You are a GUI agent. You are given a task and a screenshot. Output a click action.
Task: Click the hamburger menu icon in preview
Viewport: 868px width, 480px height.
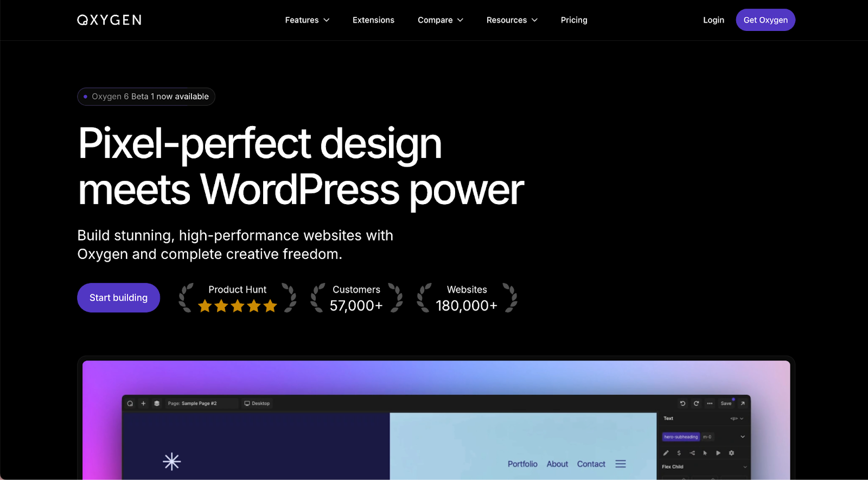[x=621, y=464]
